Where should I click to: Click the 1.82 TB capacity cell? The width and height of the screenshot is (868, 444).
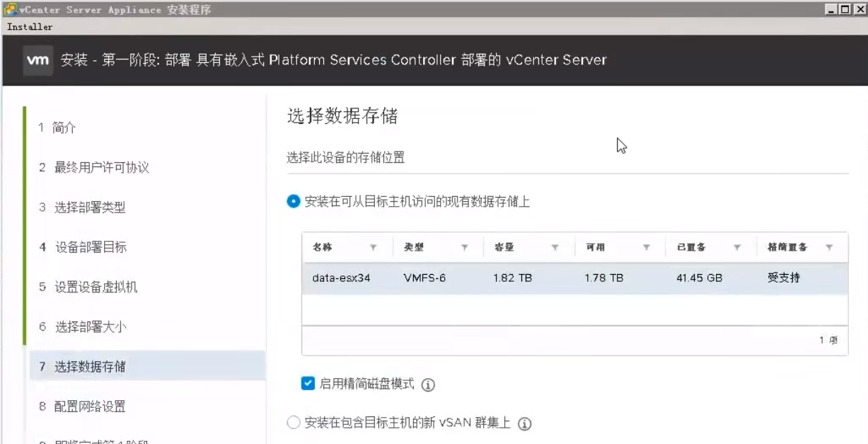click(513, 278)
